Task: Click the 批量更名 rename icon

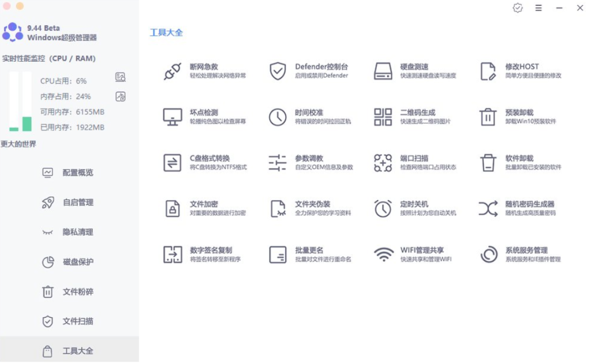Action: pyautogui.click(x=278, y=255)
